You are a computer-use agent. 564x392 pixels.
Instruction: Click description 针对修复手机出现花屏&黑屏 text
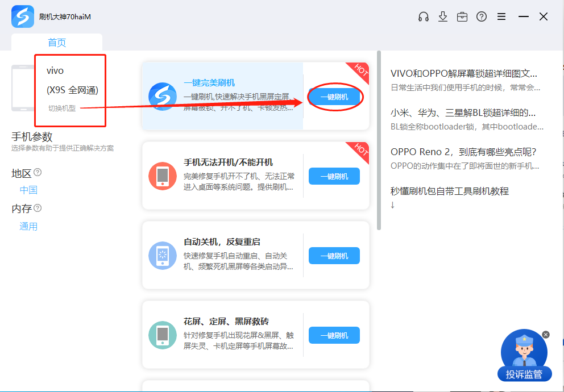point(239,341)
